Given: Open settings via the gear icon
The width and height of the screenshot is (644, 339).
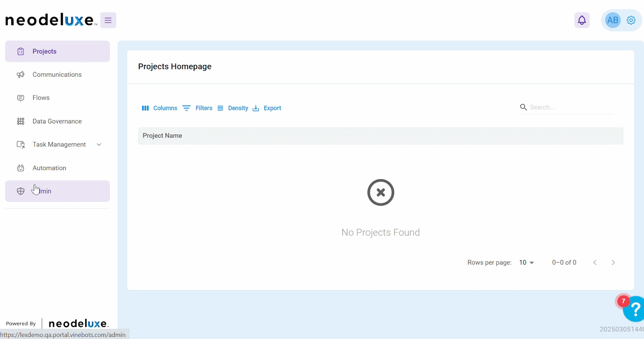Looking at the screenshot, I should (631, 20).
